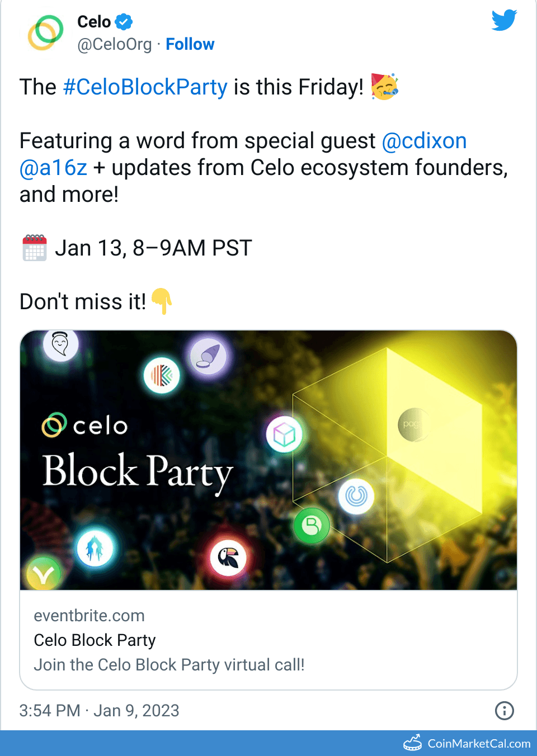Open the tweet info icon at bottom right
Viewport: 537px width, 756px height.
[504, 710]
